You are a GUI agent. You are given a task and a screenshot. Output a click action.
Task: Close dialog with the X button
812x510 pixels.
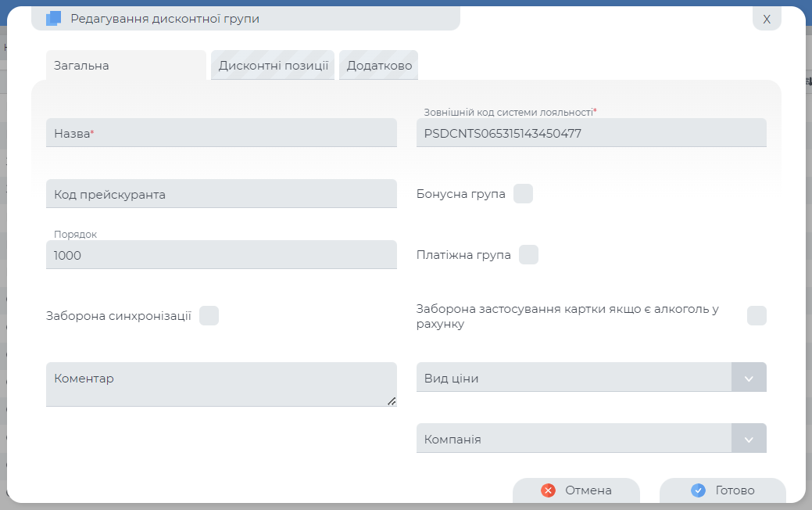point(766,19)
